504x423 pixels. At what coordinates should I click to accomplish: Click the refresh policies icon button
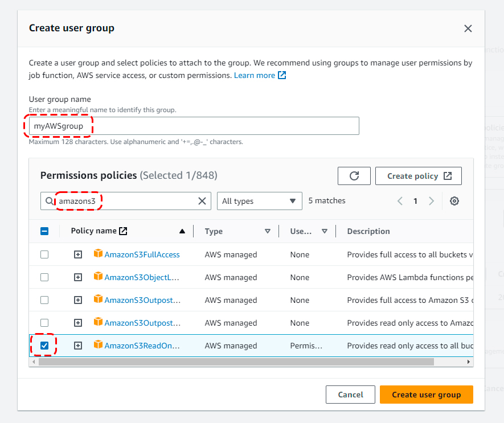354,176
